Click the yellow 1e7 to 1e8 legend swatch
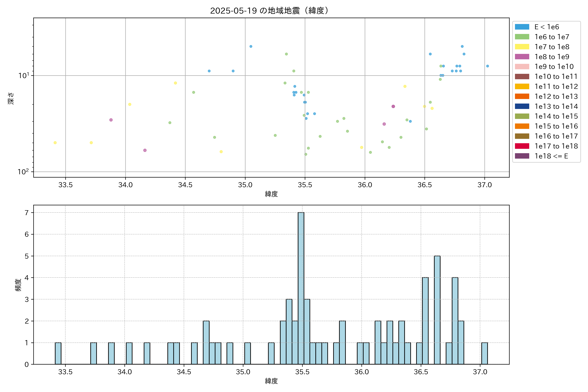Image resolution: width=588 pixels, height=392 pixels. coord(522,47)
